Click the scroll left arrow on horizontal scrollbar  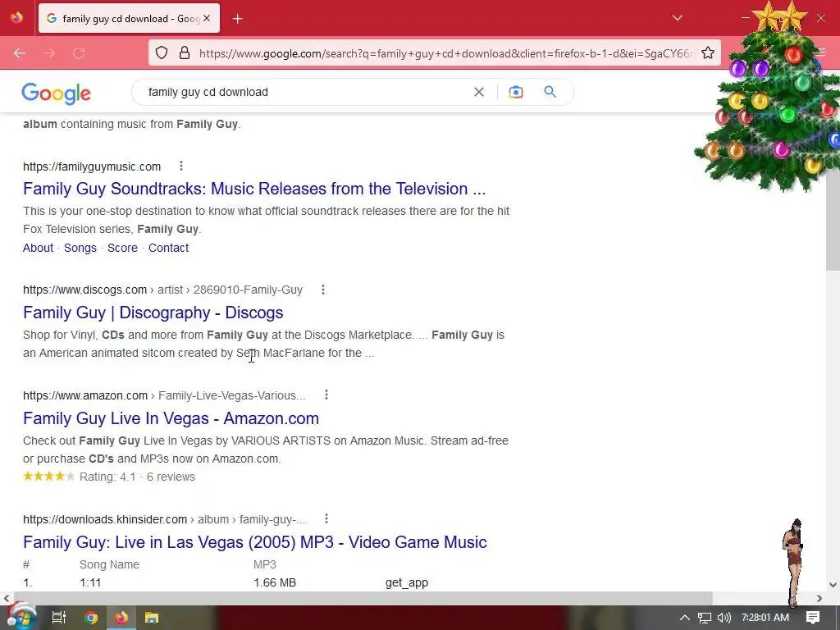pyautogui.click(x=6, y=598)
